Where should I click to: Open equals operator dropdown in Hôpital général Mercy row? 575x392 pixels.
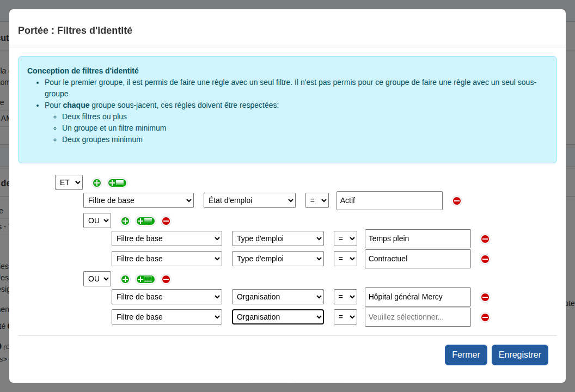[x=345, y=297]
